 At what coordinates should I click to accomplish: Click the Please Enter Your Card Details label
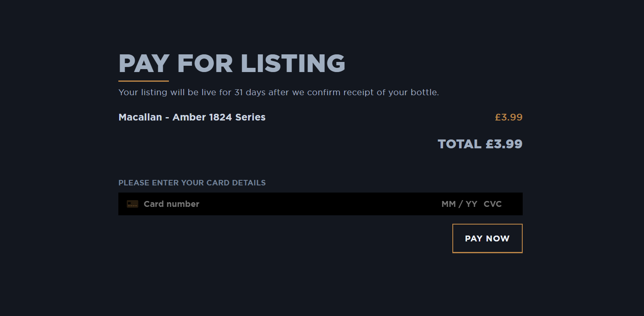point(192,183)
